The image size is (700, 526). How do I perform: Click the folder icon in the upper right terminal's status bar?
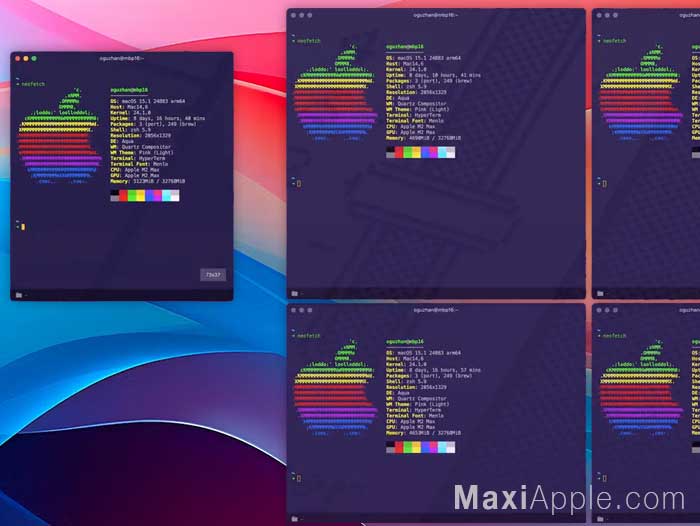[x=600, y=293]
